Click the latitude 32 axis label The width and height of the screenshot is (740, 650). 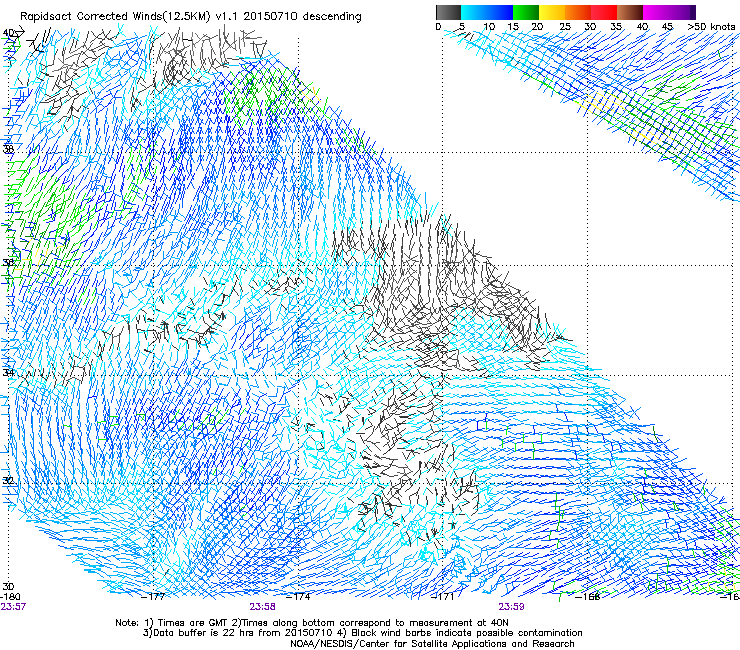pos(8,481)
